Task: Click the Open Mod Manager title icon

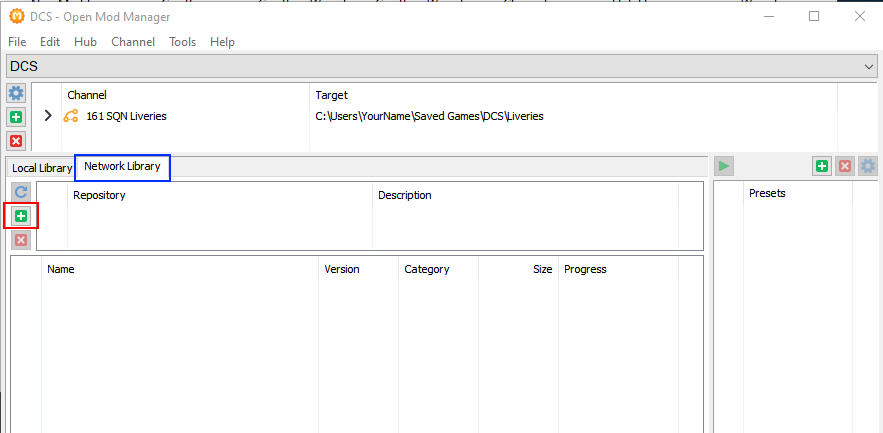Action: pos(16,16)
